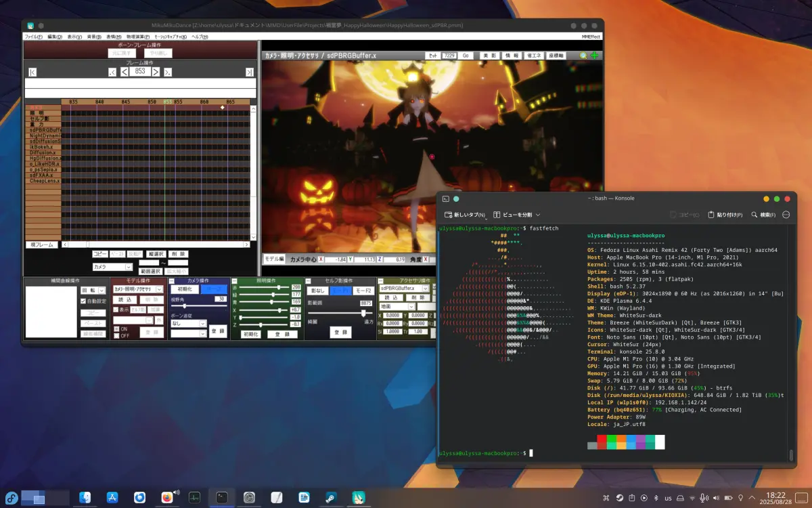
Task: Click the Konsole new tab (新しいタブ) icon
Action: pyautogui.click(x=448, y=215)
